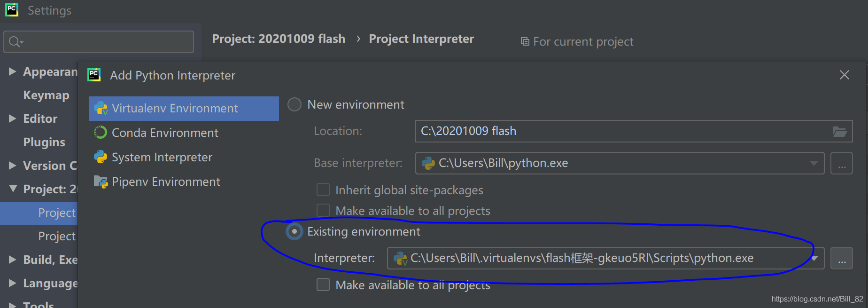This screenshot has height=308, width=868.
Task: Click the For current project icon
Action: click(x=525, y=42)
